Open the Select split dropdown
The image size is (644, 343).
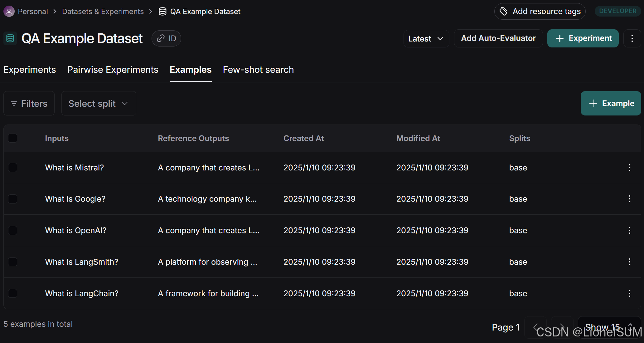coord(99,103)
